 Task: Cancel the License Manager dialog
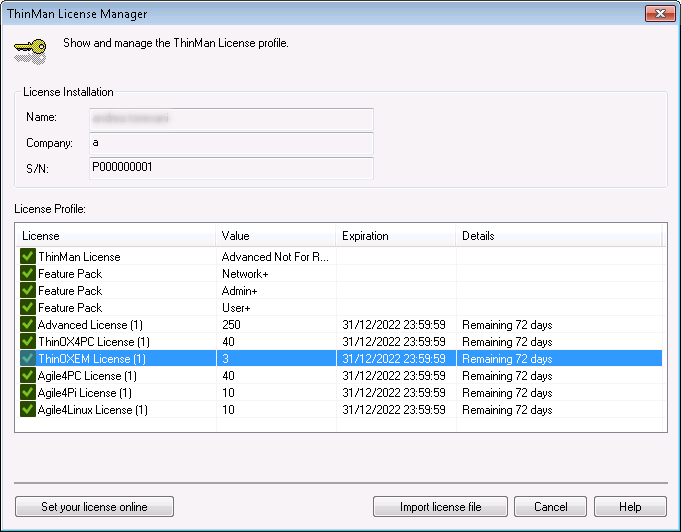point(551,507)
